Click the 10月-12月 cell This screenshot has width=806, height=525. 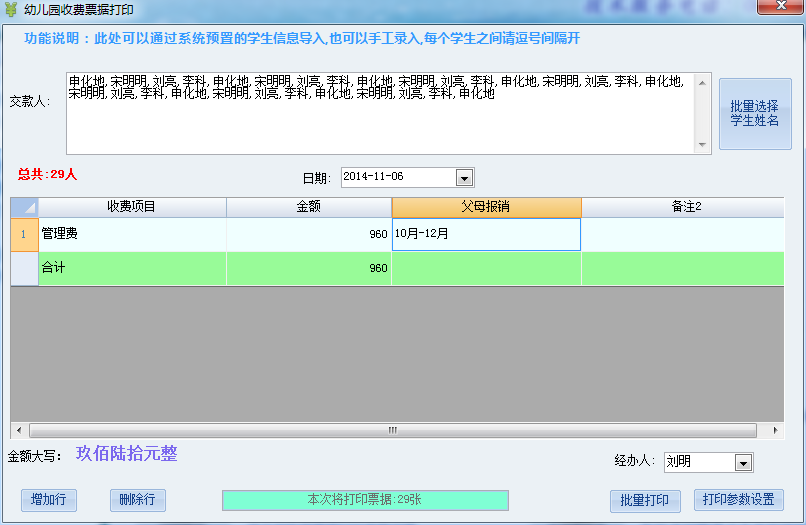pyautogui.click(x=486, y=234)
